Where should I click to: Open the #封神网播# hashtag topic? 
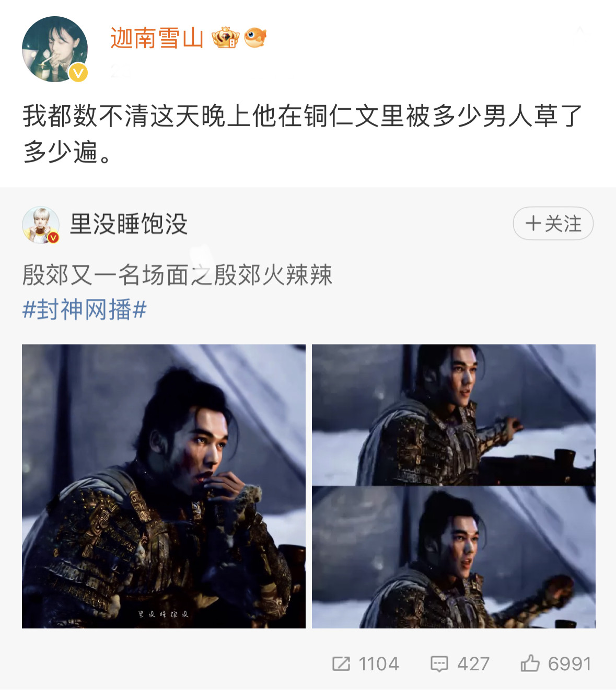pyautogui.click(x=85, y=310)
